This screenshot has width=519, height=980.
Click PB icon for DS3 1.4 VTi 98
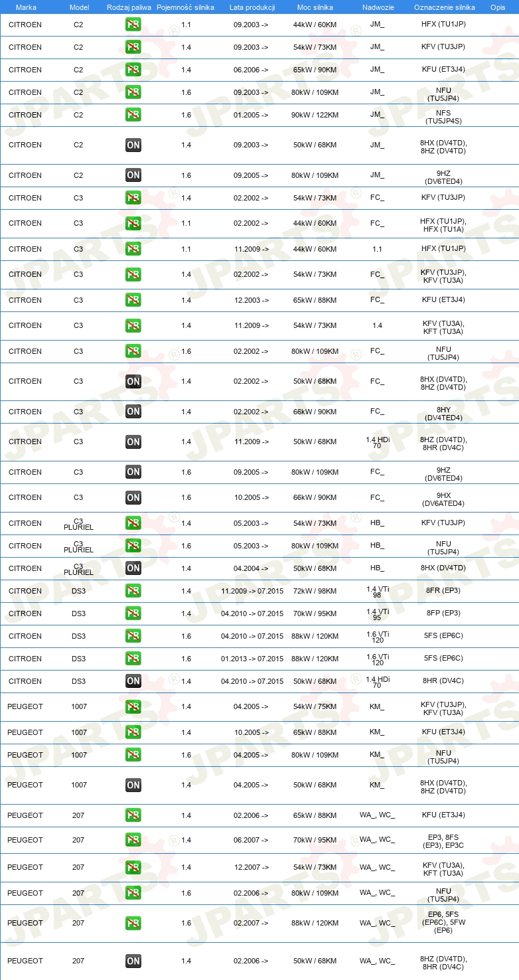tap(133, 591)
